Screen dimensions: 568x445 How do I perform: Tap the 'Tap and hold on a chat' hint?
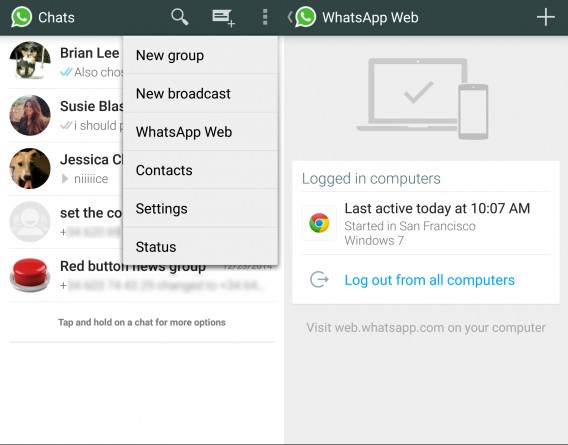pyautogui.click(x=142, y=322)
